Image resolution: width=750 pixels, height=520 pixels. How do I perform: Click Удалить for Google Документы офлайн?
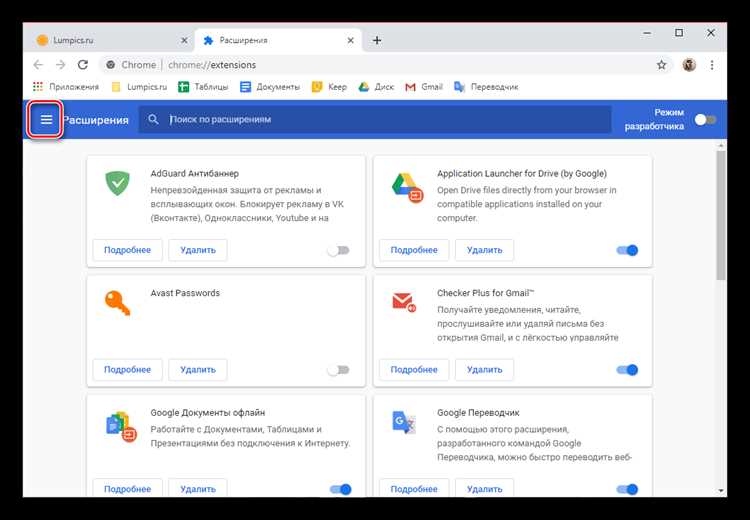(x=198, y=488)
